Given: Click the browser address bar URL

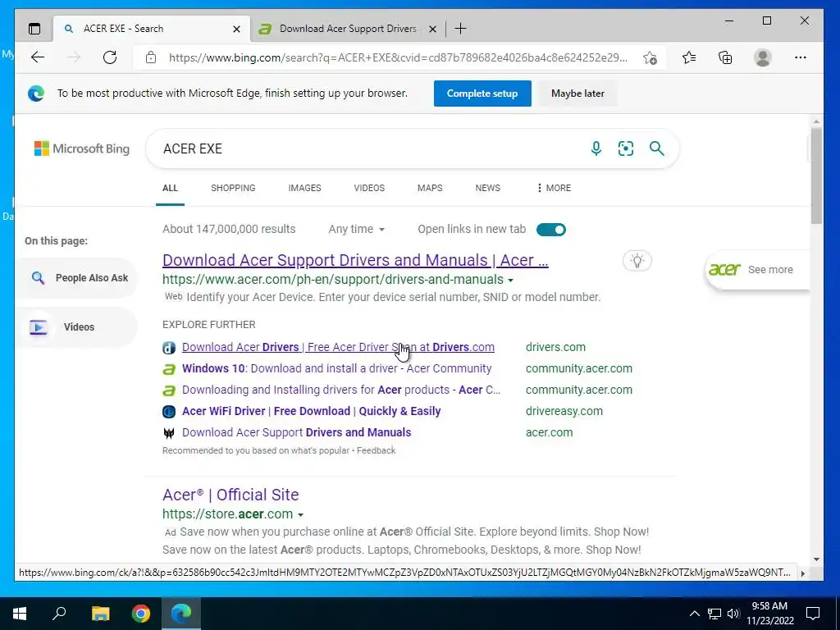Looking at the screenshot, I should point(398,57).
